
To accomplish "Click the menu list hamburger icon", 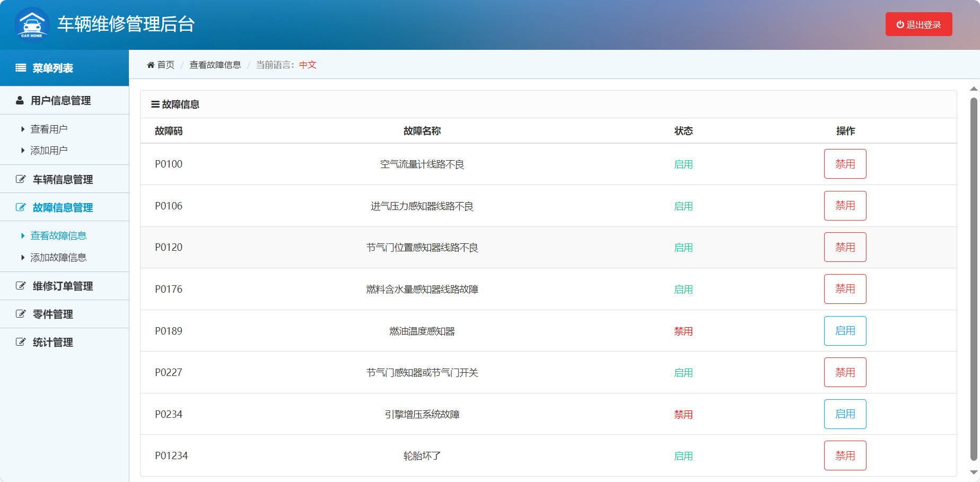I will click(x=21, y=68).
